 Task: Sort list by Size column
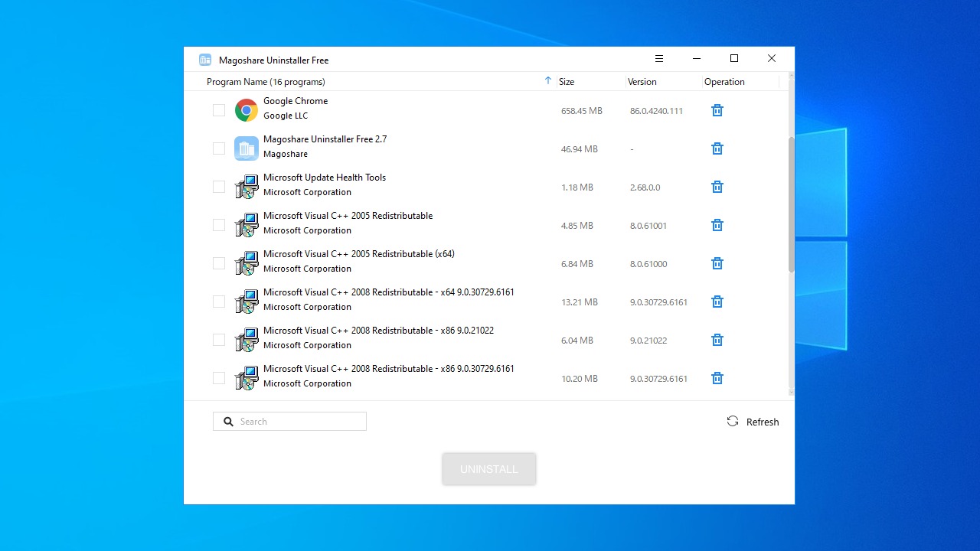pyautogui.click(x=567, y=82)
